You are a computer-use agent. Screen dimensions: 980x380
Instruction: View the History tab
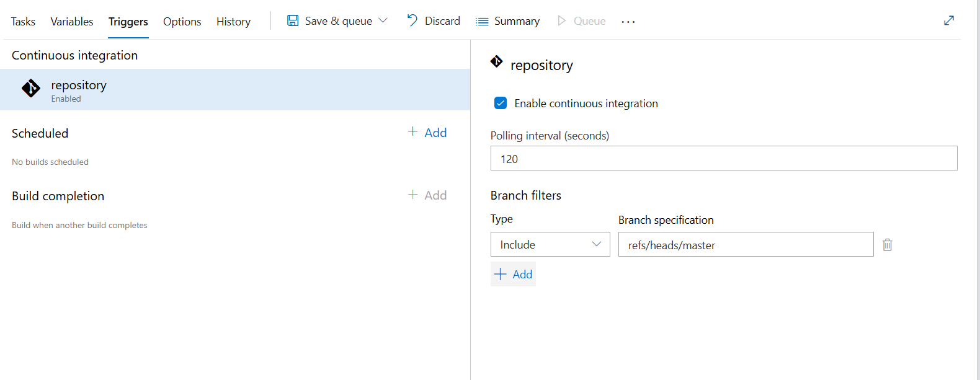[233, 22]
